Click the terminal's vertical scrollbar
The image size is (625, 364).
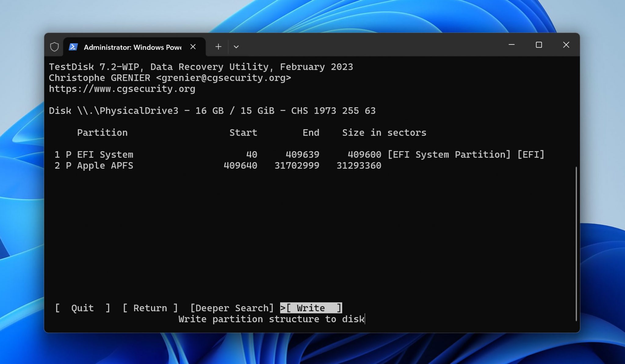click(576, 243)
